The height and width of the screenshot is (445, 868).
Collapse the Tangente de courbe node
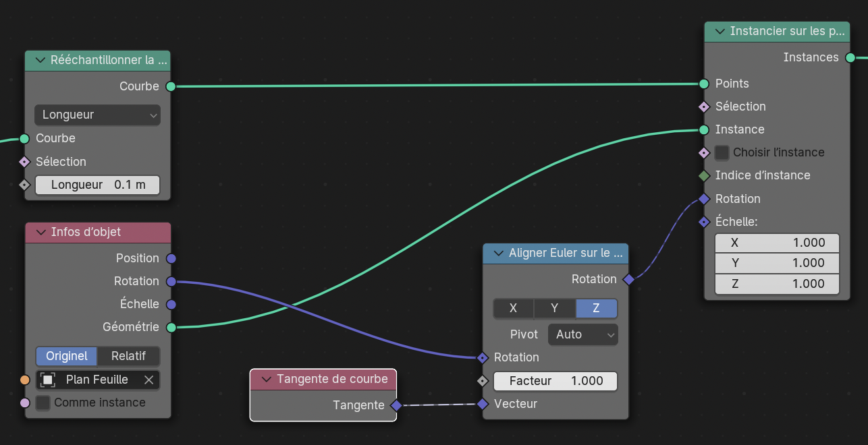point(266,379)
